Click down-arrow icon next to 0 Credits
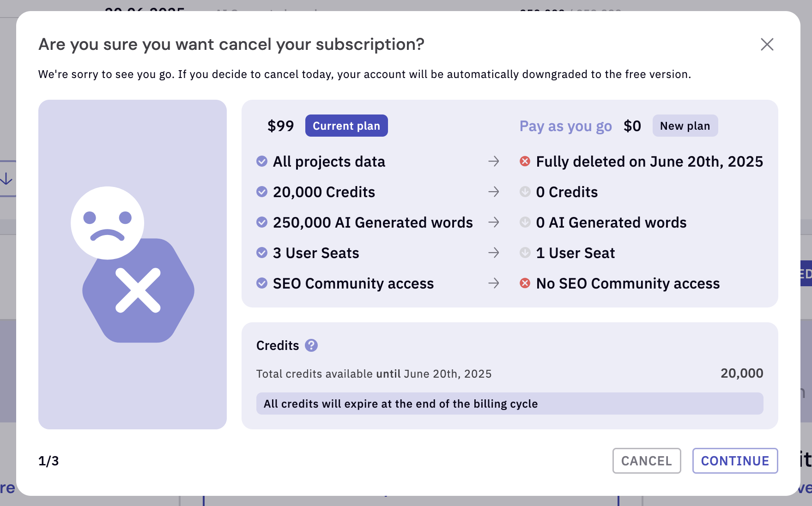The image size is (812, 506). (x=525, y=192)
